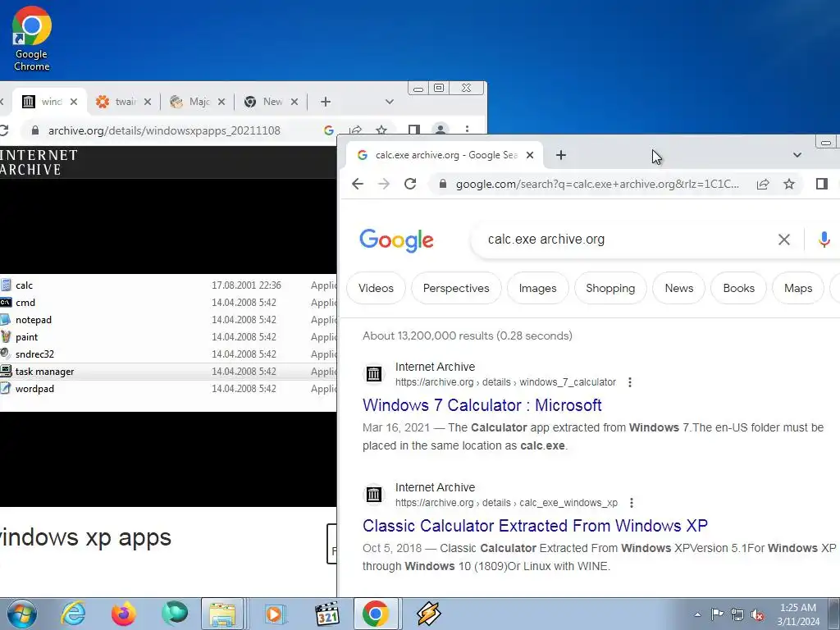Screen dimensions: 840x630
Task: Start voice search with the microphone icon
Action: (x=824, y=240)
